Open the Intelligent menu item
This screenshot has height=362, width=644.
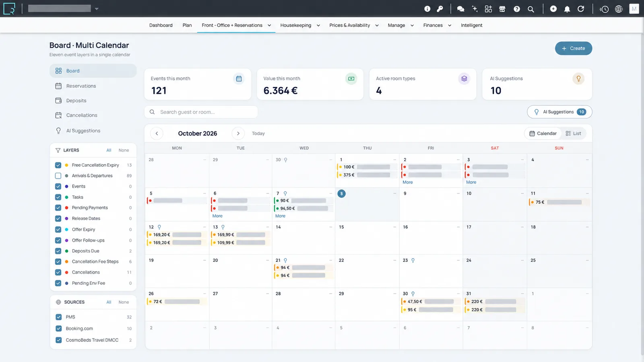471,25
